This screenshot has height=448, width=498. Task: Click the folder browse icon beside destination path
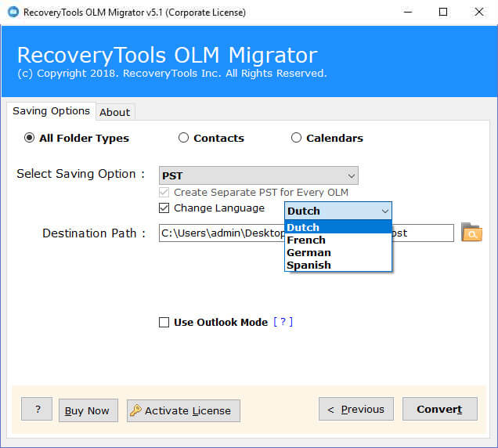(x=471, y=233)
